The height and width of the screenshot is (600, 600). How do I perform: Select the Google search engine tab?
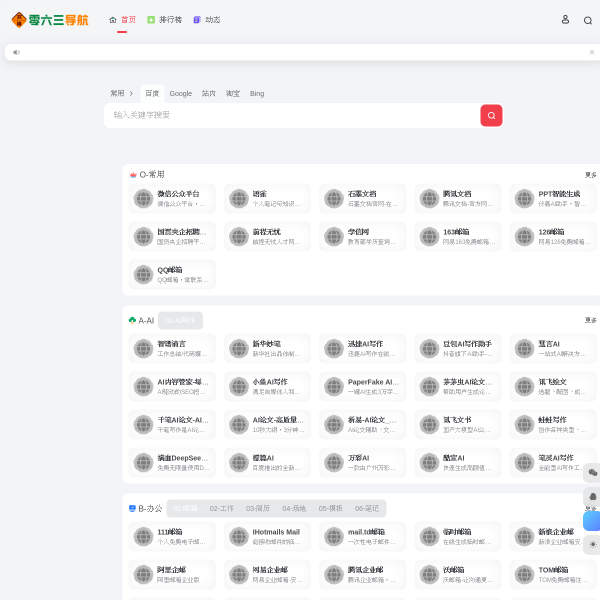pos(181,93)
